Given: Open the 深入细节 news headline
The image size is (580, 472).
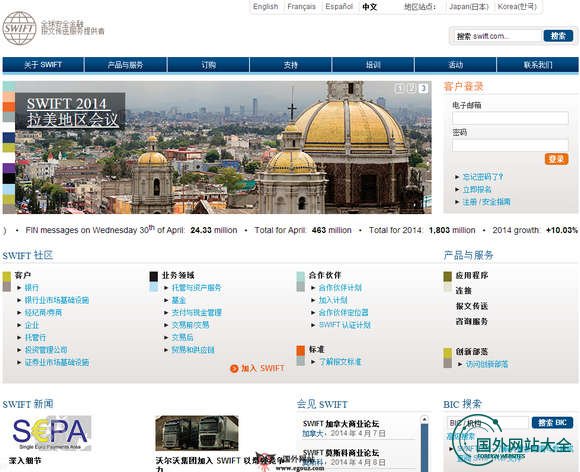Looking at the screenshot, I should pyautogui.click(x=25, y=461).
